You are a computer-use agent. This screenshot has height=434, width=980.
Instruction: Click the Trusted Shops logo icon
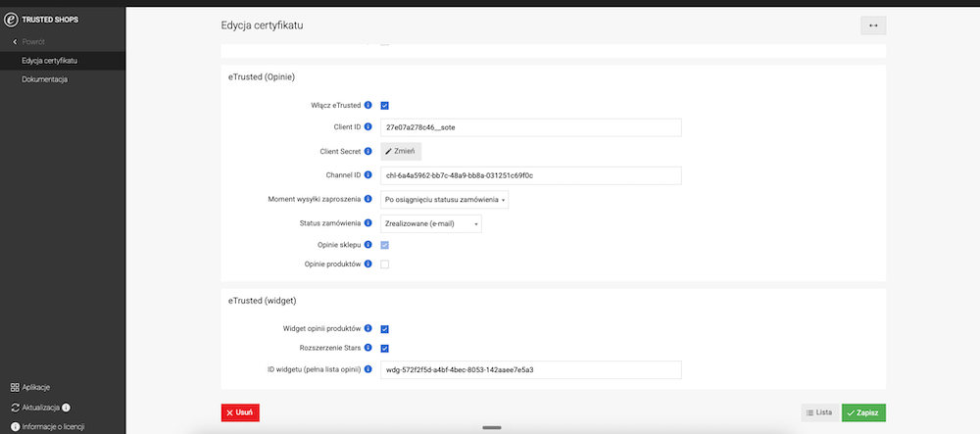(11, 20)
